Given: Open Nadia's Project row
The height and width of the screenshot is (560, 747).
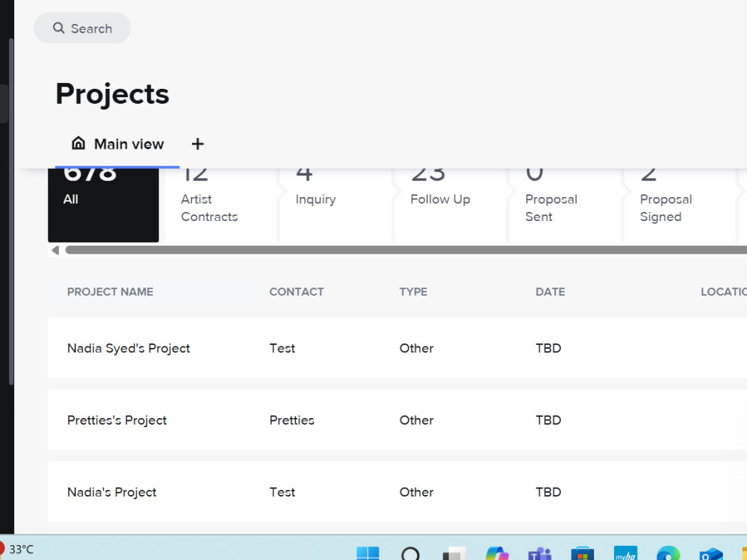Looking at the screenshot, I should point(397,492).
